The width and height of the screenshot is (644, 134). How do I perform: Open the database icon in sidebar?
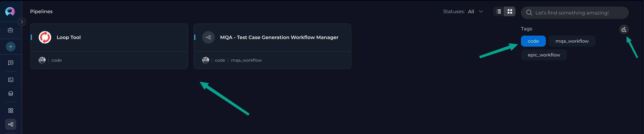pyautogui.click(x=11, y=94)
